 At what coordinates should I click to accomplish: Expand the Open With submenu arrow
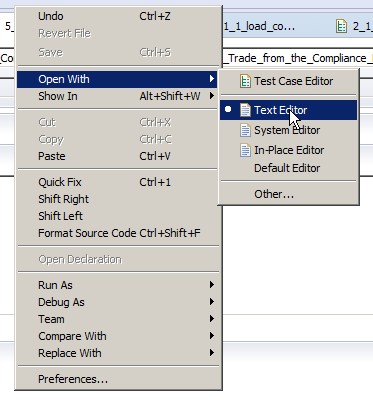coord(212,79)
